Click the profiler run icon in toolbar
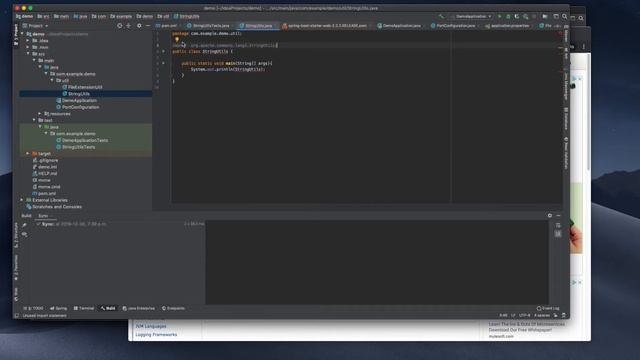The height and width of the screenshot is (360, 640). (526, 16)
